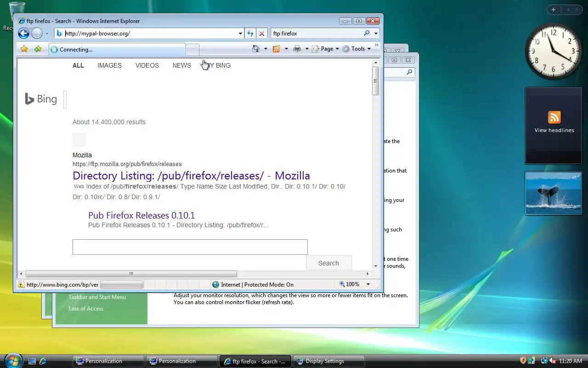
Task: Launch Internet Explorer from quick launch
Action: (43, 361)
